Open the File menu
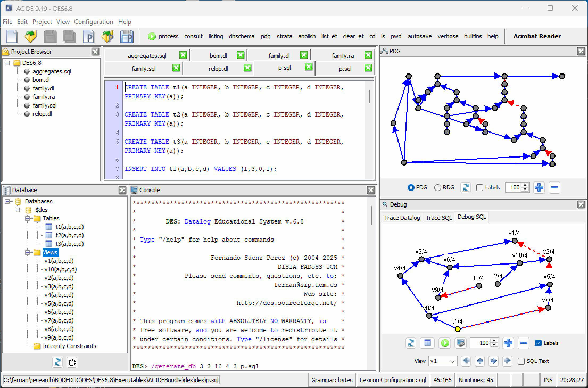The width and height of the screenshot is (588, 388). 7,22
